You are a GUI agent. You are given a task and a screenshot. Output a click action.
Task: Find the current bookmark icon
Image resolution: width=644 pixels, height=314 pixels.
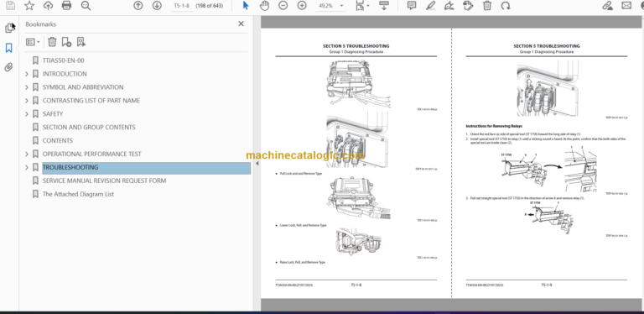point(80,42)
